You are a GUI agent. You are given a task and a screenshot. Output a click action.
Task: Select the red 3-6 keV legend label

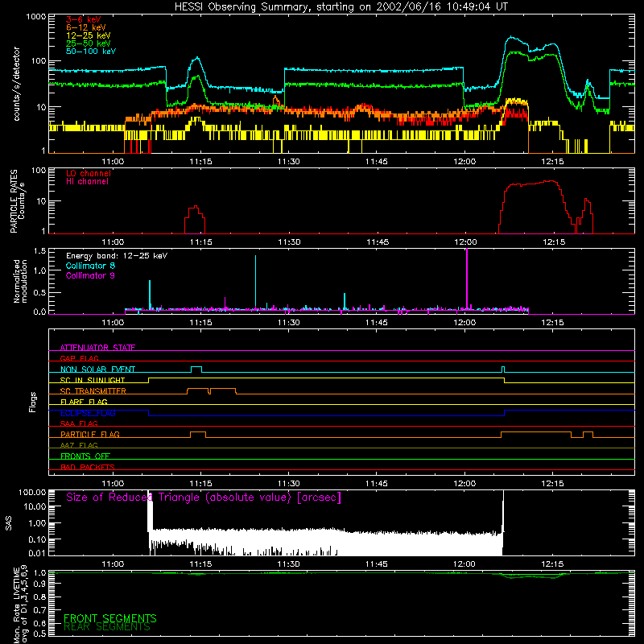point(84,19)
